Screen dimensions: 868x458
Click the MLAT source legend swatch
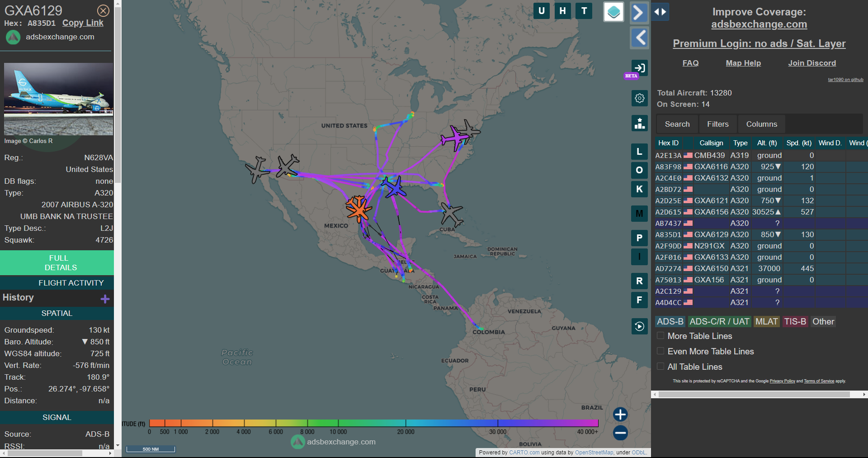tap(766, 321)
